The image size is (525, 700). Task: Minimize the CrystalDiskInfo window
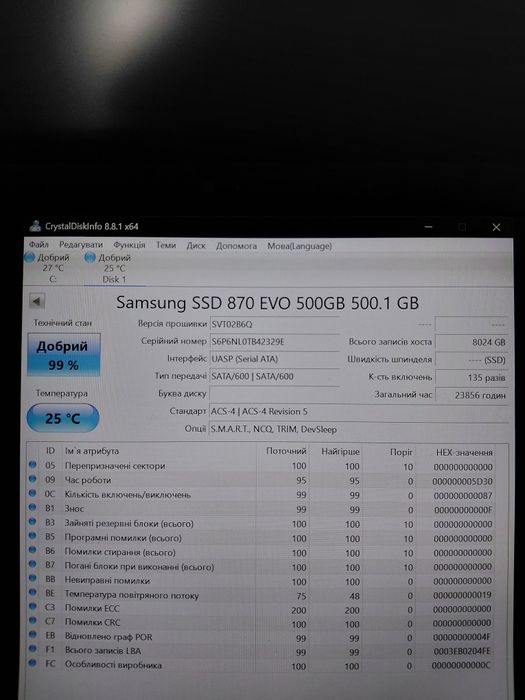click(x=428, y=227)
